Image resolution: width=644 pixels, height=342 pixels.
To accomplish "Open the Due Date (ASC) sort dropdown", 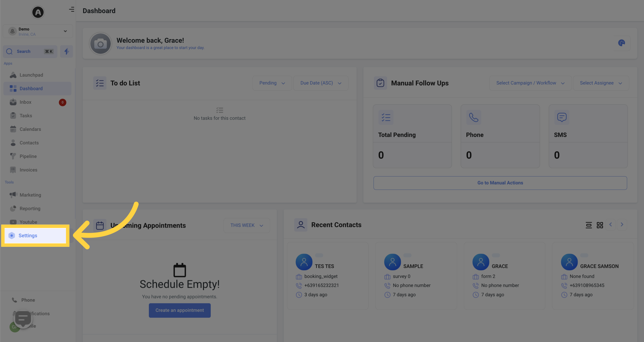I will (321, 83).
